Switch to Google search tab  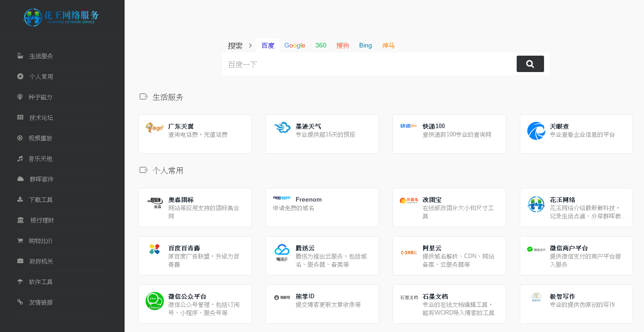coord(295,46)
